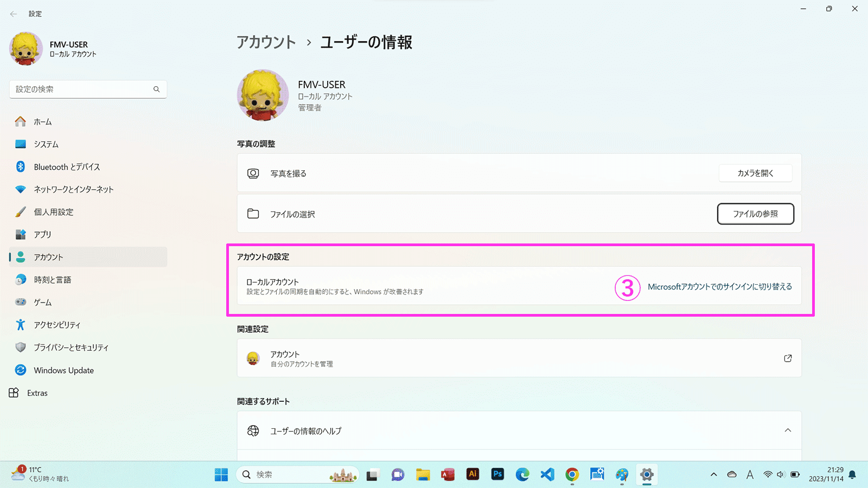The height and width of the screenshot is (488, 868).
Task: Expand hidden system tray icons
Action: coord(714,474)
